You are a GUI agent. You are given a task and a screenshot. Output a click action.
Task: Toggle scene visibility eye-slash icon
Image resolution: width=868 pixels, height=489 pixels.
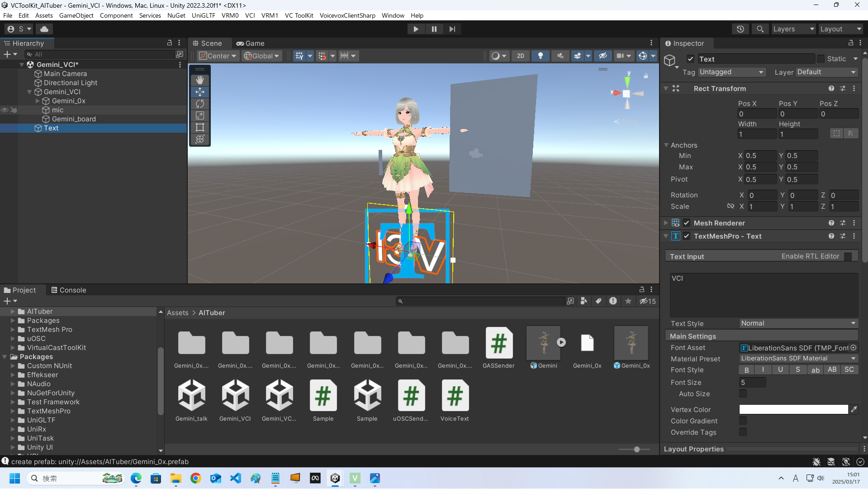click(x=603, y=56)
